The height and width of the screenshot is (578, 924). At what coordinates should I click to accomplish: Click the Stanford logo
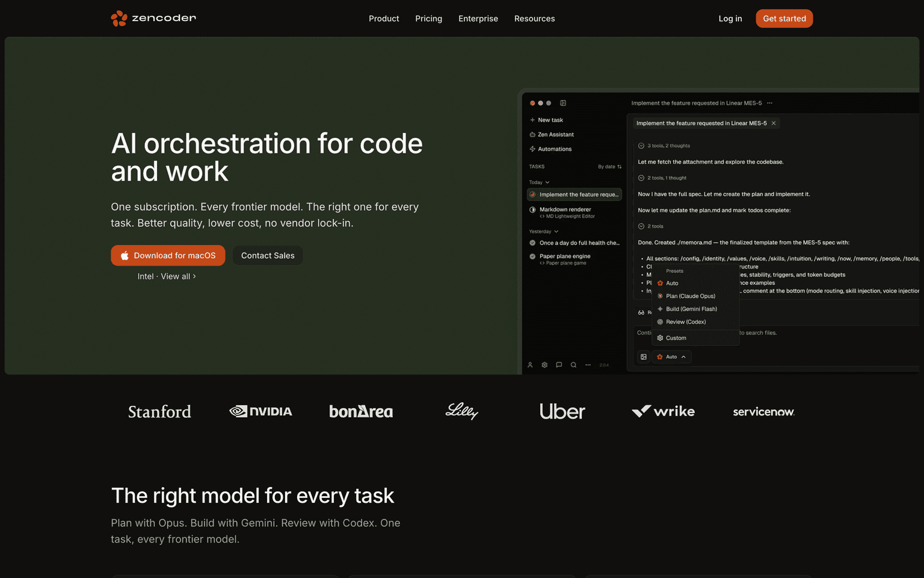coord(159,412)
